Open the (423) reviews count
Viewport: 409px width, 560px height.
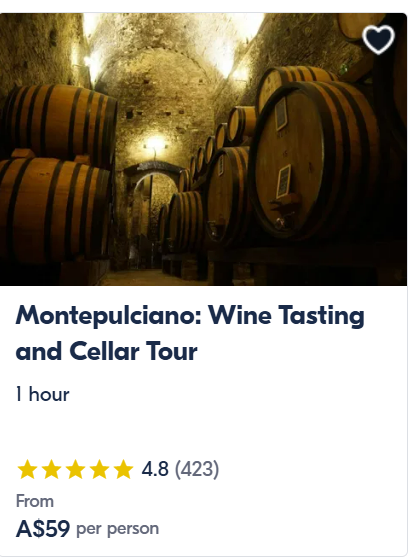click(x=197, y=469)
